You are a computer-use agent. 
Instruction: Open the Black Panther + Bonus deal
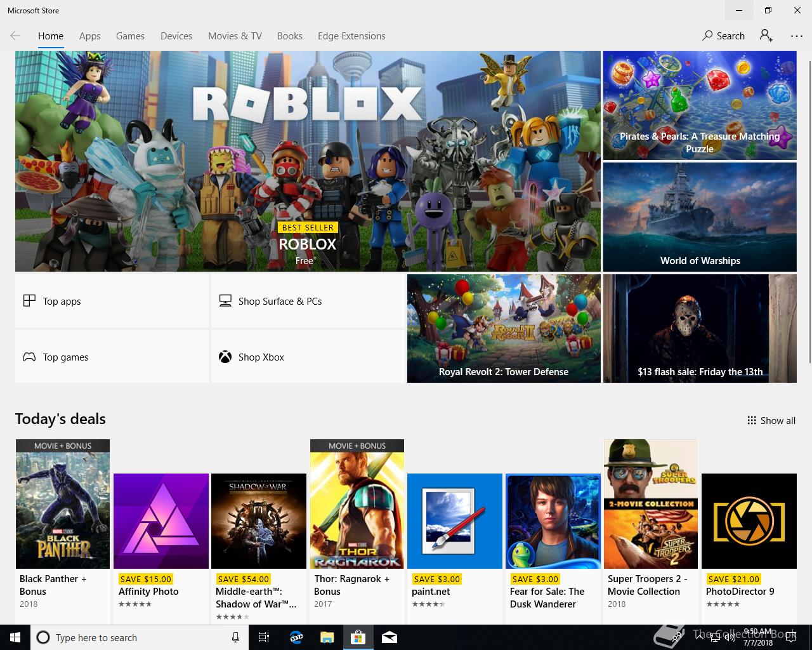(63, 531)
